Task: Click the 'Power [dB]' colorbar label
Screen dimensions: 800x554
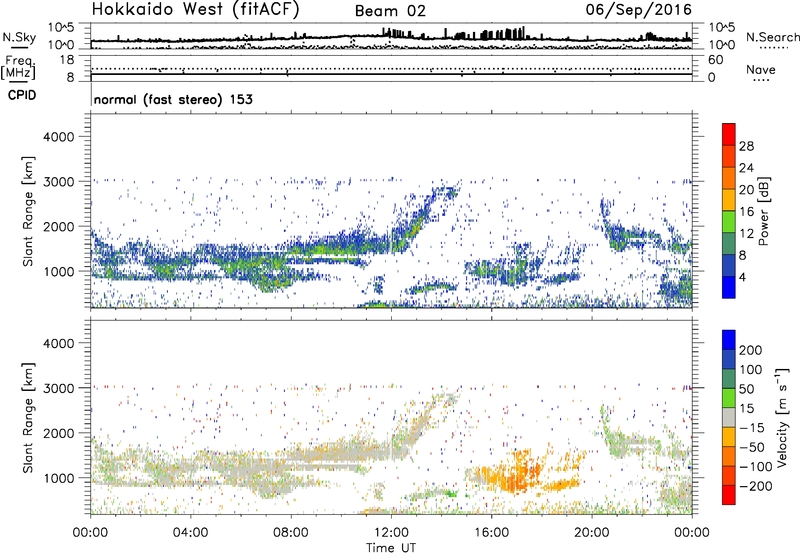Action: (764, 211)
